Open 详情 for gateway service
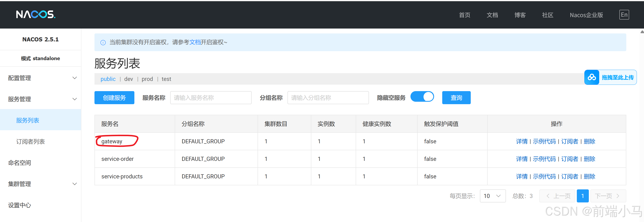 (x=522, y=141)
